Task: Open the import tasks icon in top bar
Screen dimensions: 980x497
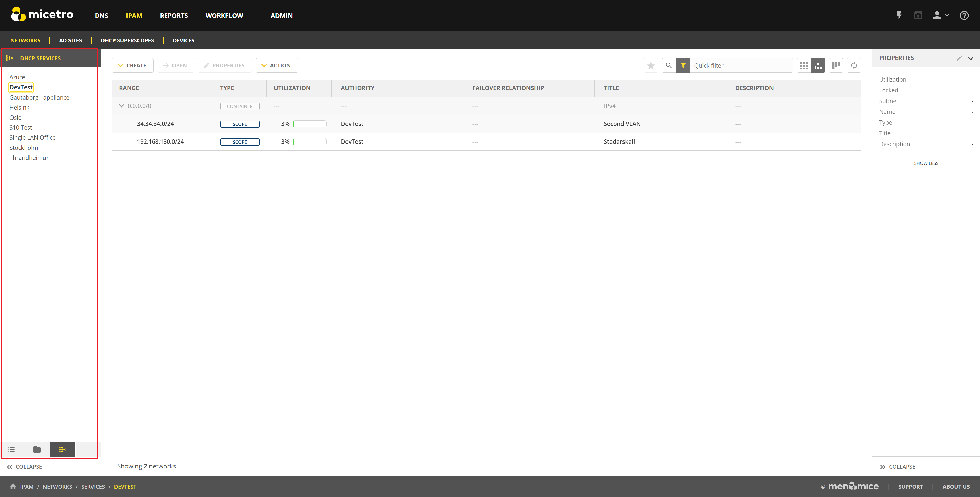Action: click(x=918, y=15)
